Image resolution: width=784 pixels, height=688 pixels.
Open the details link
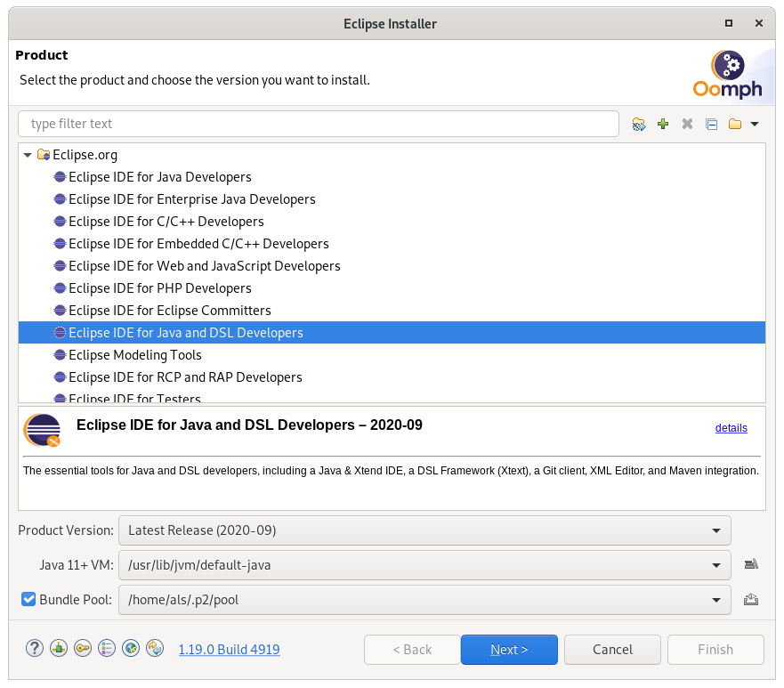click(x=731, y=428)
